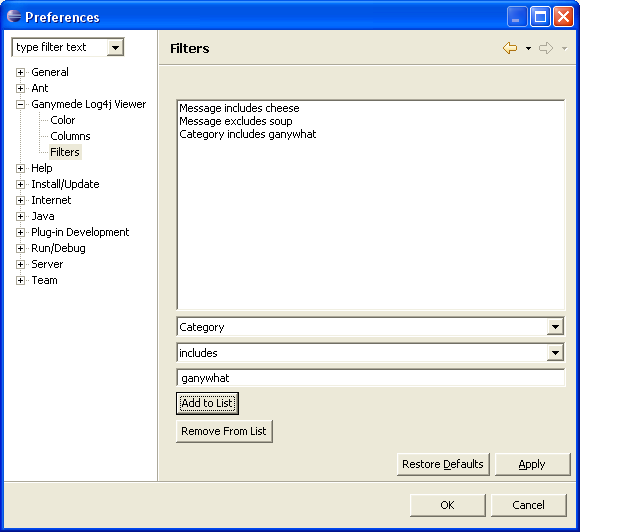The height and width of the screenshot is (532, 640).
Task: Maximize the Preferences window
Action: 540,17
